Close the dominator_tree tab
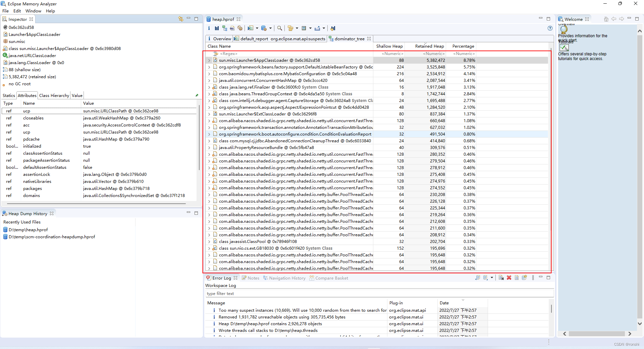 click(369, 39)
